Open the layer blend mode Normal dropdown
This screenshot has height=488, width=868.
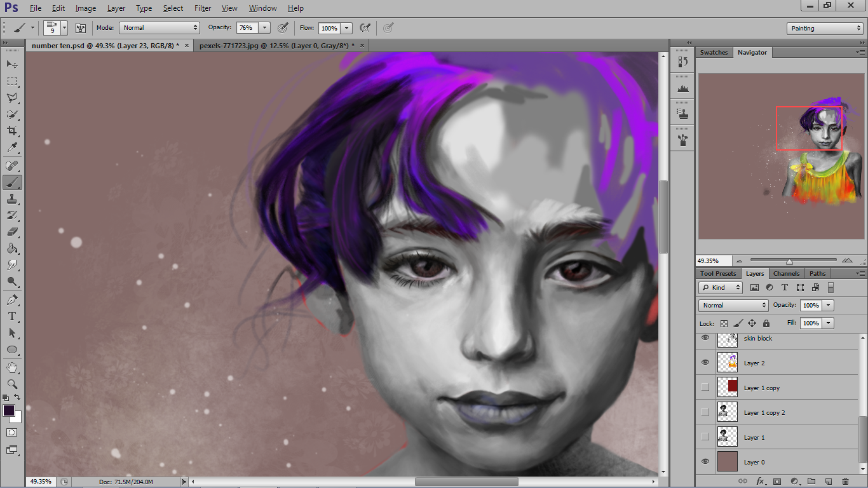coord(734,305)
